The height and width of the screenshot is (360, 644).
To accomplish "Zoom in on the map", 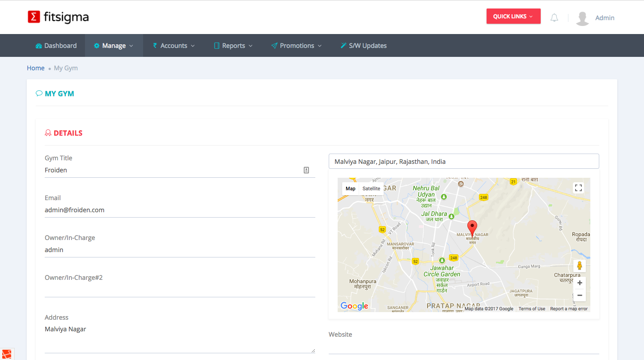I will click(x=580, y=283).
